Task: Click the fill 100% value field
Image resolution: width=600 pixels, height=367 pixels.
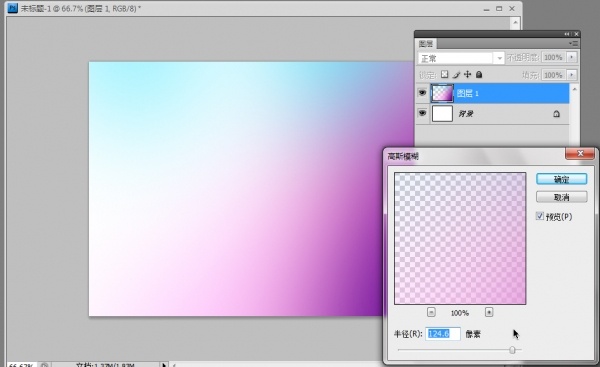Action: (553, 75)
